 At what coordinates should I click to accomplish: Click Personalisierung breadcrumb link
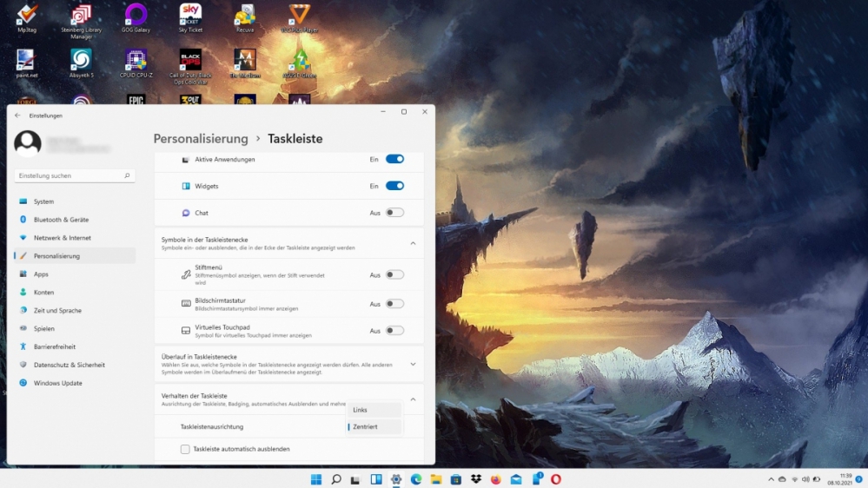pyautogui.click(x=201, y=138)
